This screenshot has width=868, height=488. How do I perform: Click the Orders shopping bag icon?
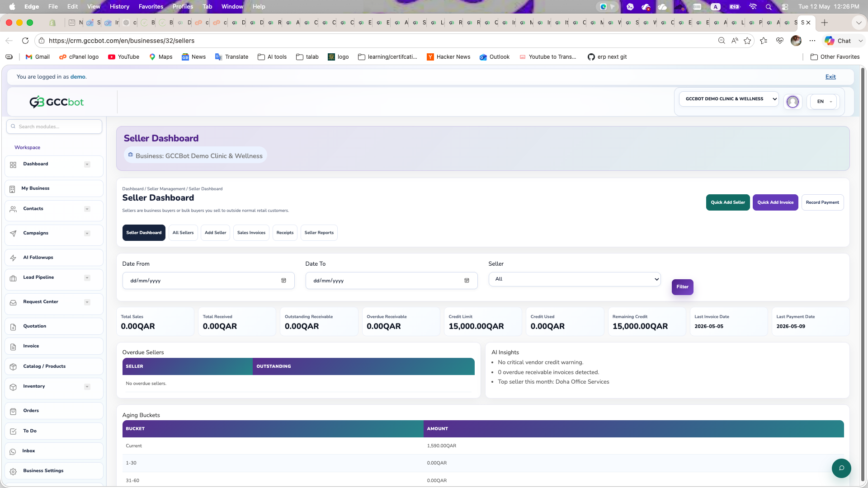point(13,411)
